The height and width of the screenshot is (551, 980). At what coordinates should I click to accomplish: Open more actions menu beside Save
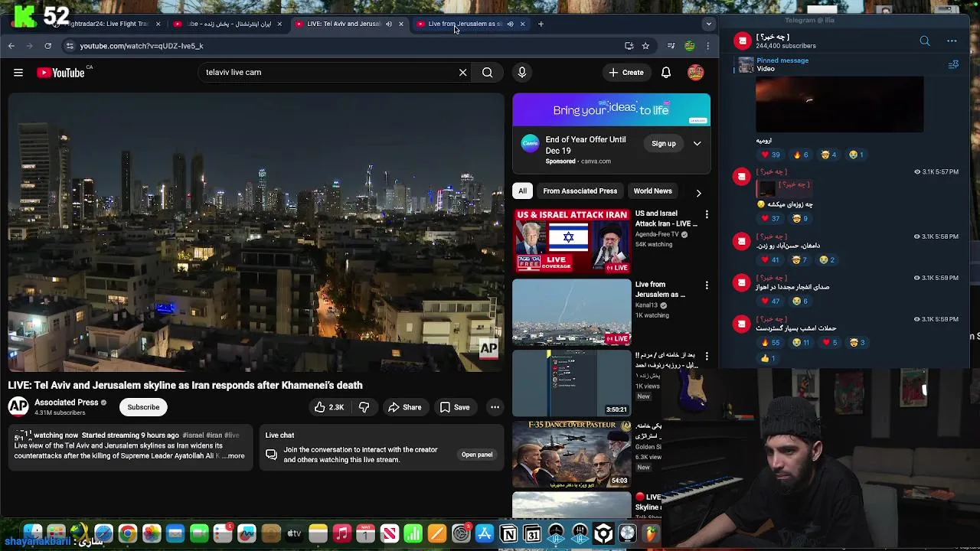coord(495,407)
